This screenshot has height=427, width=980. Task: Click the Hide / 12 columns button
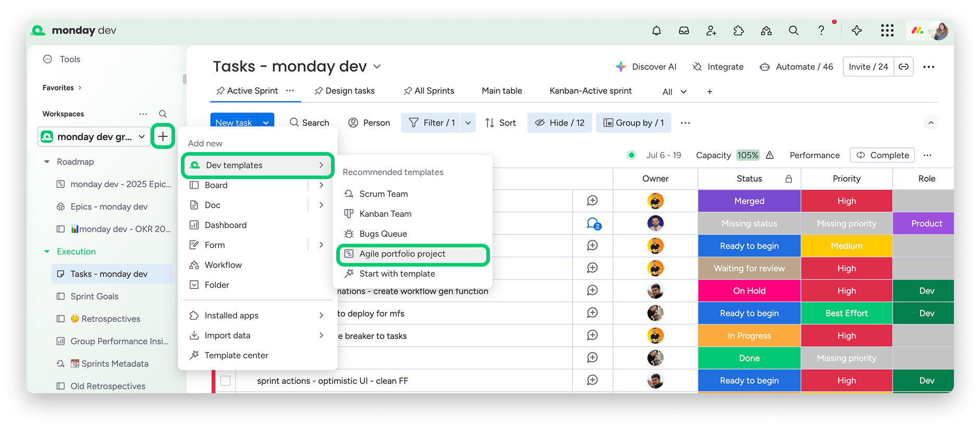(x=559, y=123)
